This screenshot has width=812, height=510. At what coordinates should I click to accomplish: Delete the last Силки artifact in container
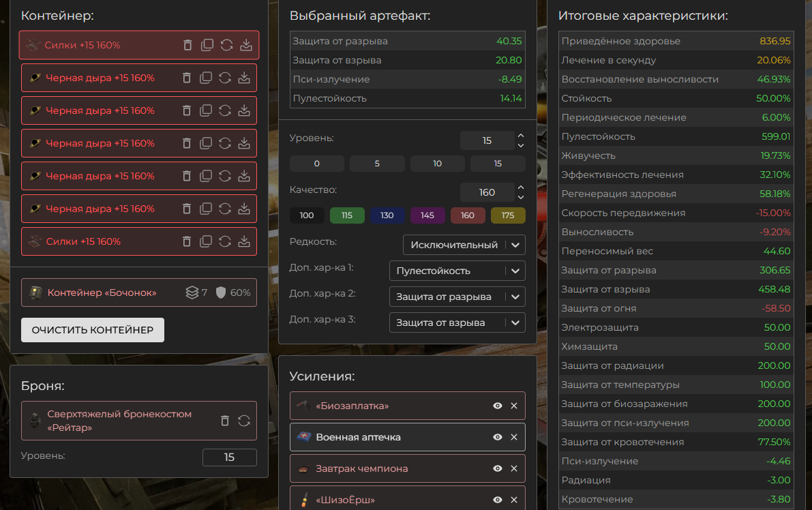[x=187, y=241]
